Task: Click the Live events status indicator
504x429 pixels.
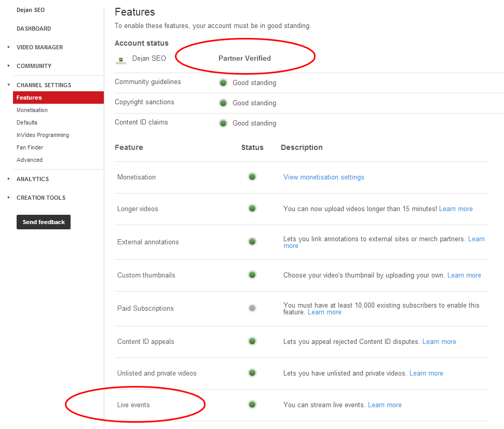Action: (x=252, y=404)
